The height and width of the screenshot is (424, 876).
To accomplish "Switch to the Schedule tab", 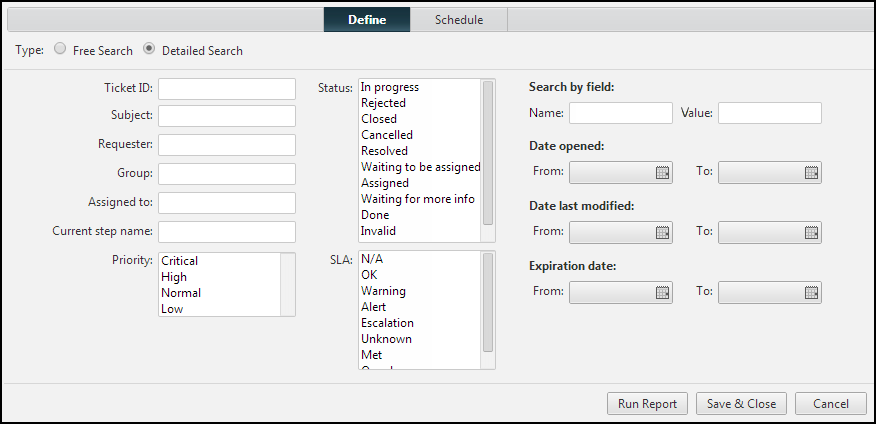I will pos(459,20).
